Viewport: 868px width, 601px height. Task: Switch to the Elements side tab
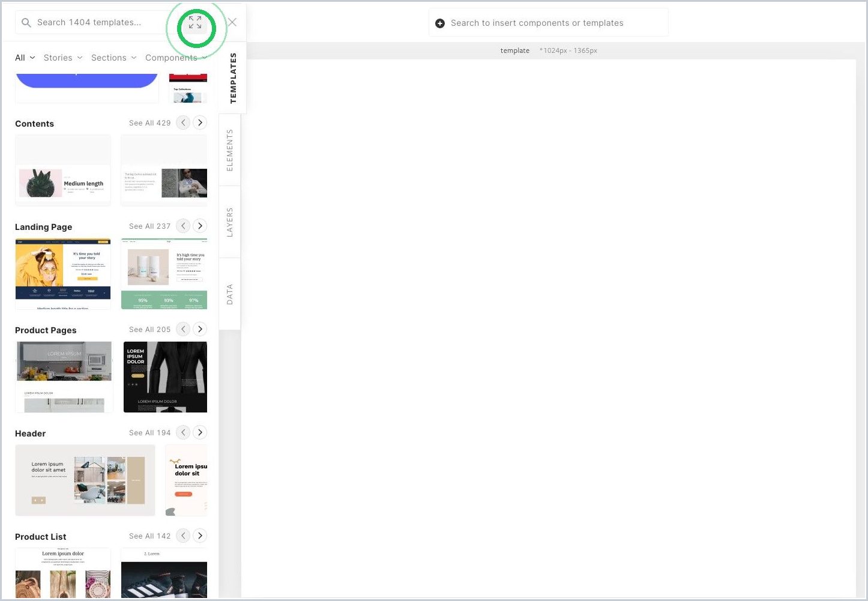pos(230,150)
